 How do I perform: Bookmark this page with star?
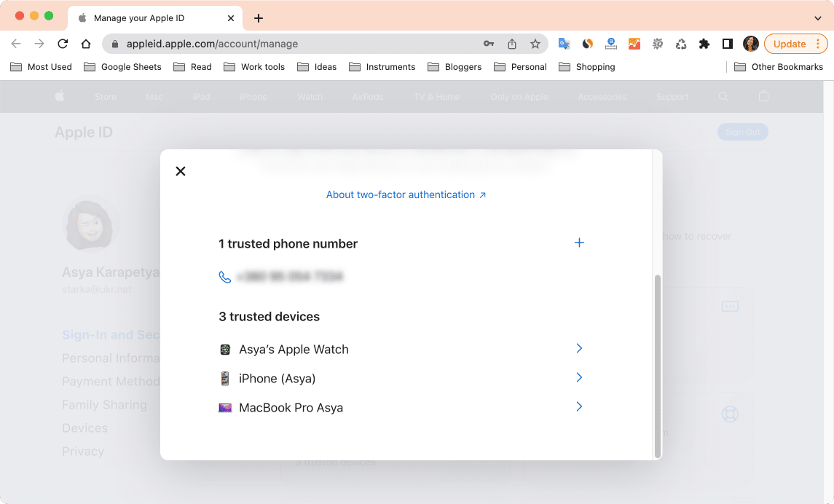click(x=535, y=44)
